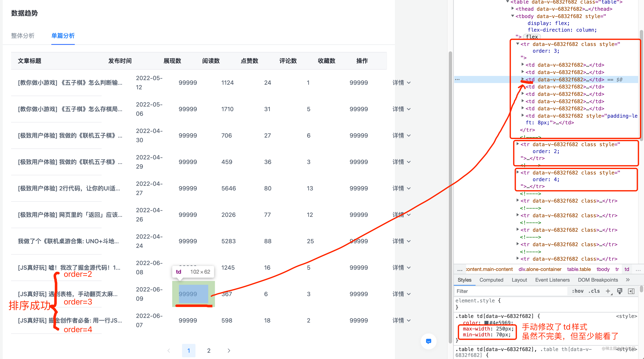Click the breadcrumb ellipsis before content.main-content
Viewport: 644px width, 359px height.
[x=460, y=269]
